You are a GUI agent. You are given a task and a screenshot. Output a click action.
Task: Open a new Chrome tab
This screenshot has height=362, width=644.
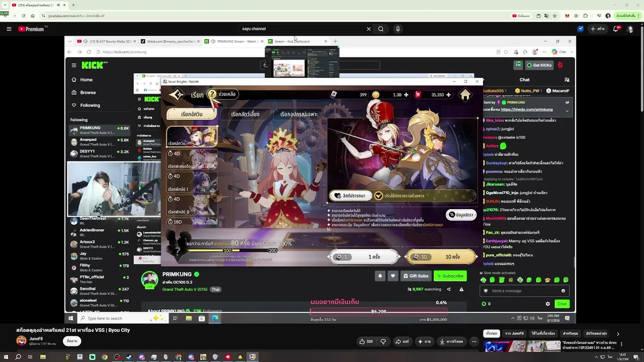pos(73,5)
